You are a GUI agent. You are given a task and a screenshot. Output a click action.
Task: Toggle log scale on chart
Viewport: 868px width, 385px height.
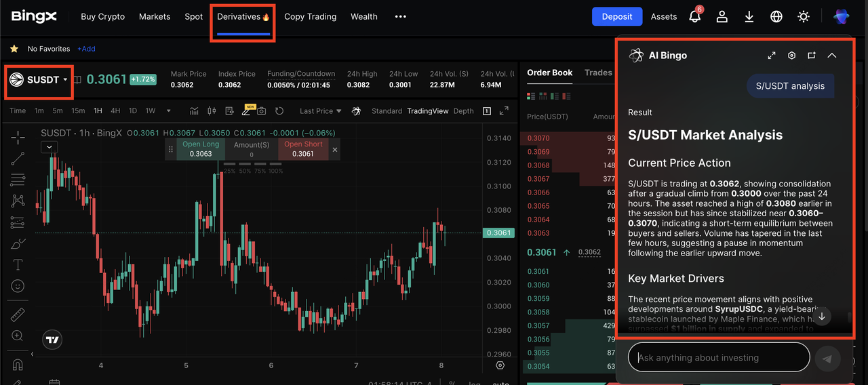click(476, 384)
